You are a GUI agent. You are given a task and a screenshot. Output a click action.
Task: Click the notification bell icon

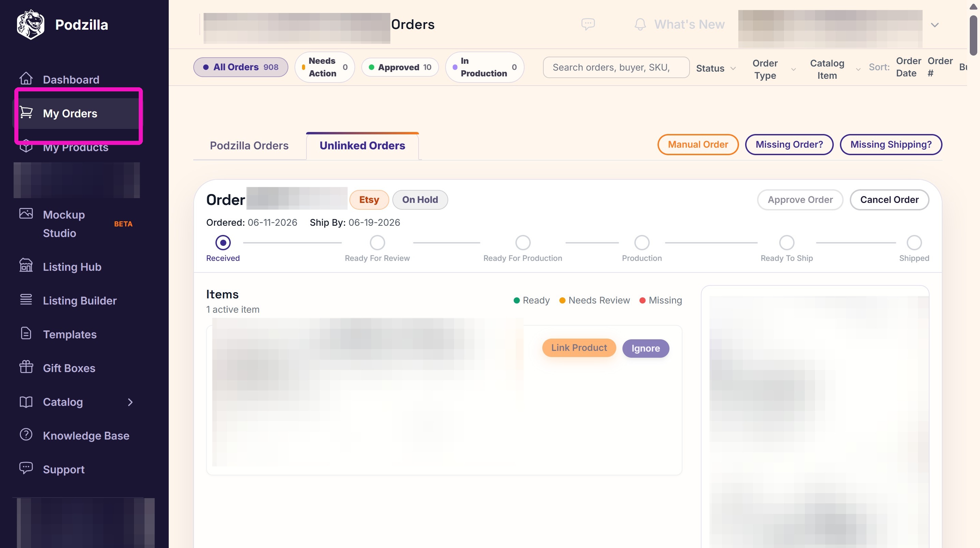[x=640, y=24]
